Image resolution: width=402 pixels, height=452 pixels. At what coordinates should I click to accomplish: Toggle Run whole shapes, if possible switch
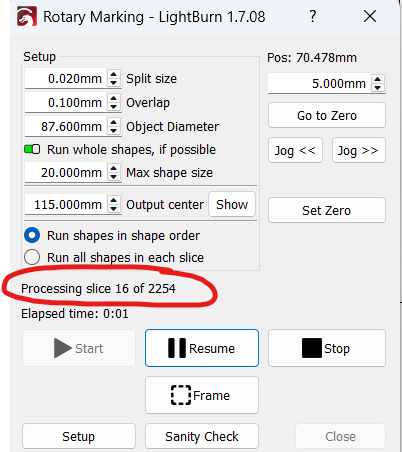pos(32,149)
